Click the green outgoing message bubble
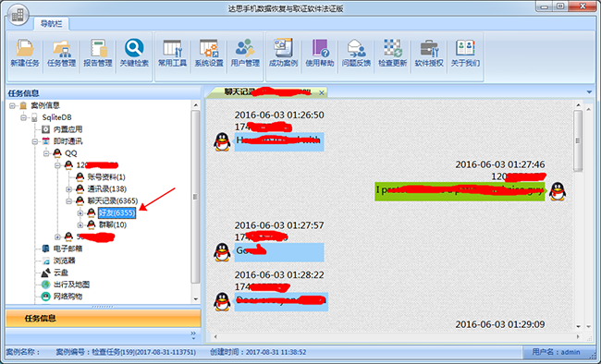 (x=460, y=191)
